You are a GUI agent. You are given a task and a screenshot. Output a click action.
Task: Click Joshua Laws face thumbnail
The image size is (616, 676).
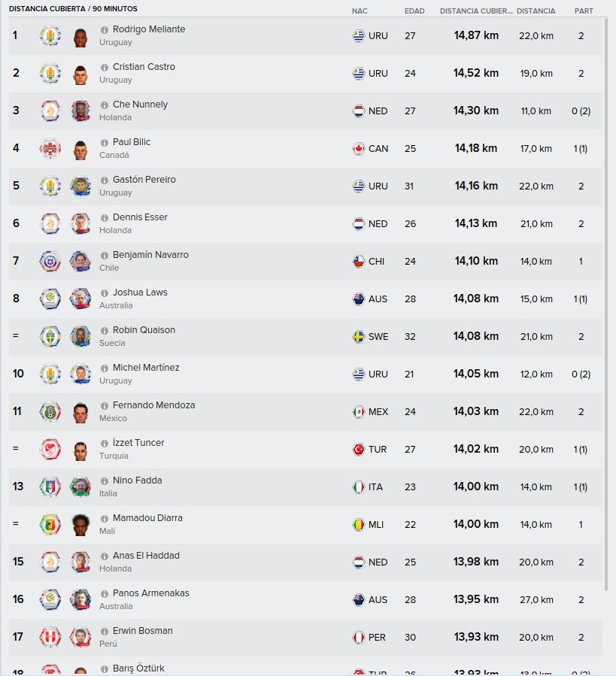[80, 299]
